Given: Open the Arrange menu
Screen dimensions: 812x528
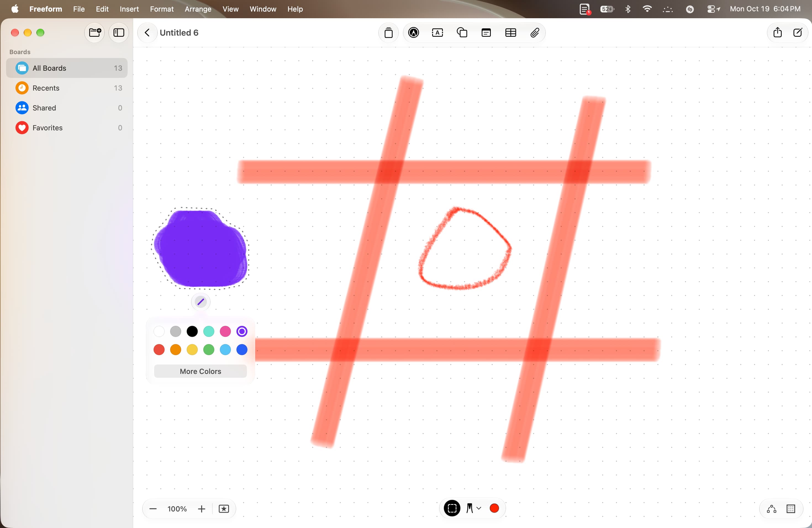Looking at the screenshot, I should point(198,9).
